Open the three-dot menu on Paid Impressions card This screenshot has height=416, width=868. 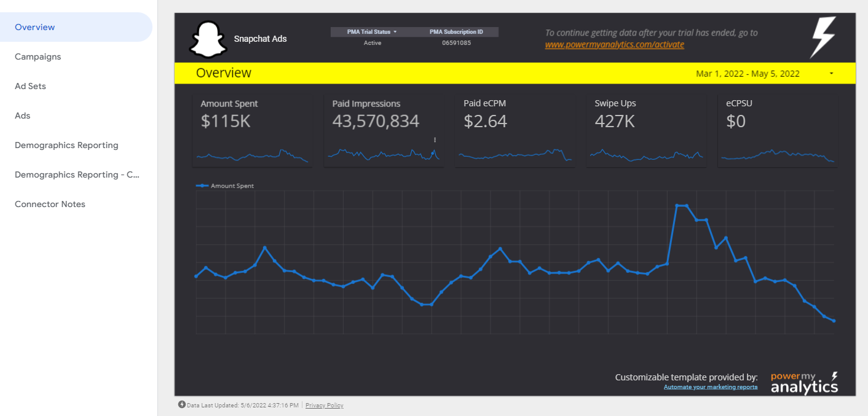pos(435,140)
